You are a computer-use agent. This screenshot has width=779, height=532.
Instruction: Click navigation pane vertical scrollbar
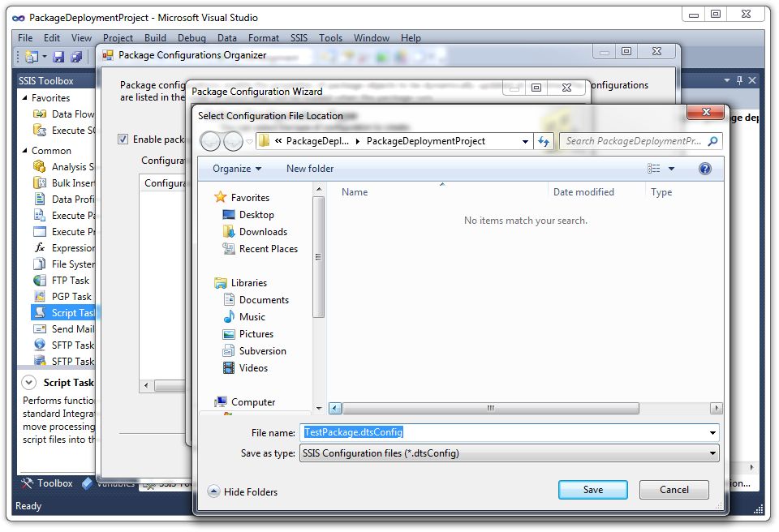point(318,257)
